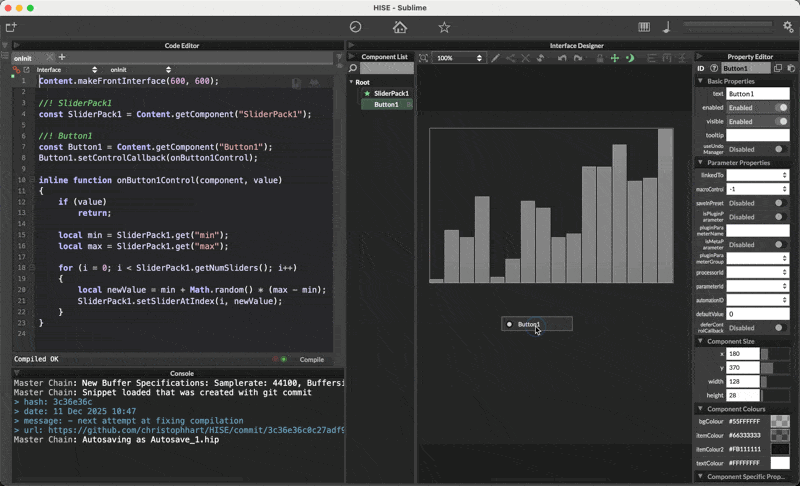
Task: Open the linkedTo dropdown
Action: 757,175
